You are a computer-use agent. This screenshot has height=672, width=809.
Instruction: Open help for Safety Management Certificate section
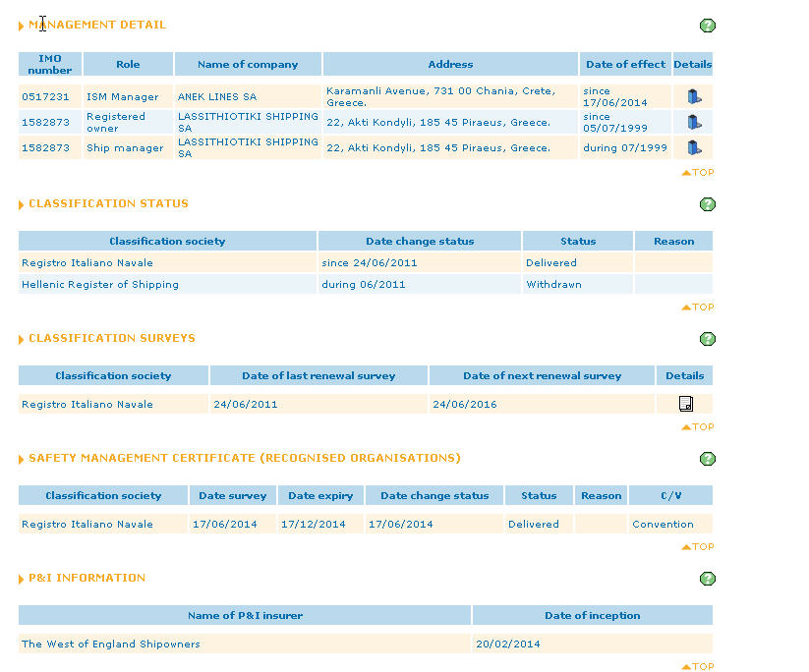tap(708, 459)
